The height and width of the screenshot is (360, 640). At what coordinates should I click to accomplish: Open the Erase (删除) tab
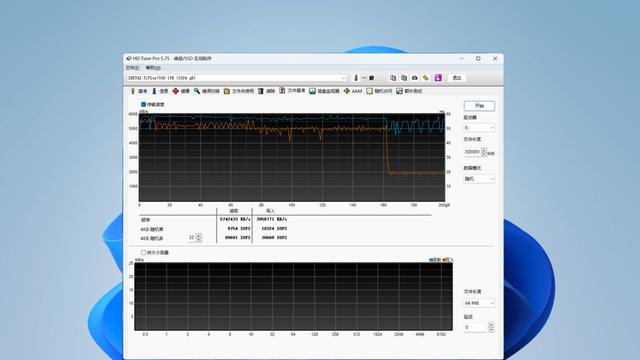tap(266, 91)
